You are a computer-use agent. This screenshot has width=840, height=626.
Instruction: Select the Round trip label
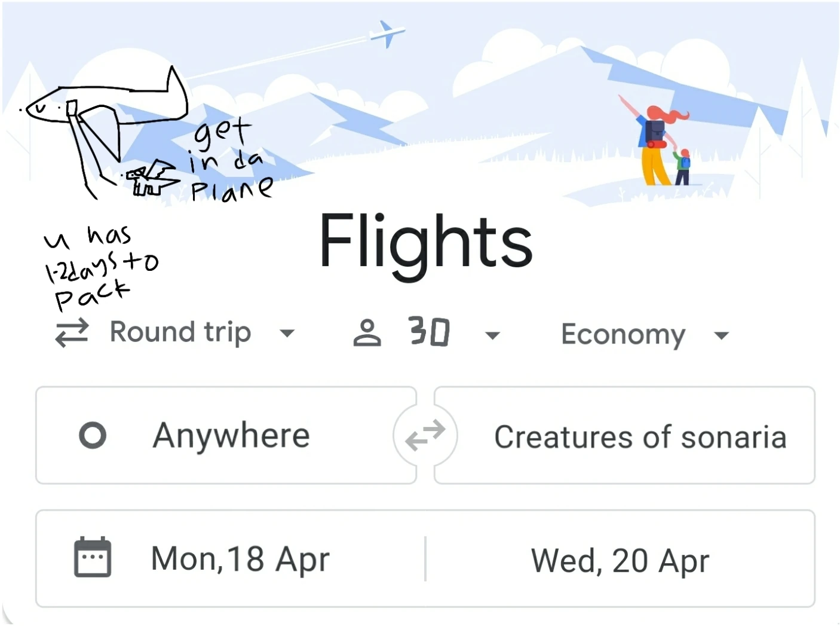coord(180,332)
